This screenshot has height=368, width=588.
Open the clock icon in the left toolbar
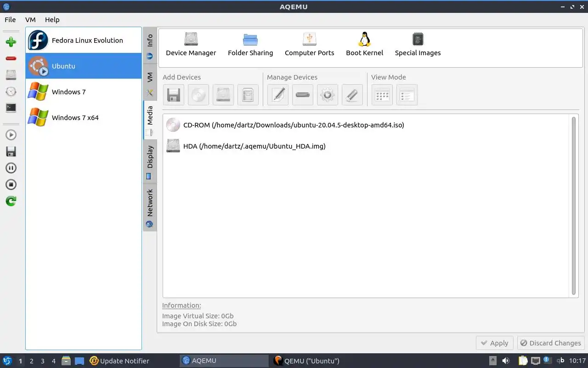click(x=11, y=92)
